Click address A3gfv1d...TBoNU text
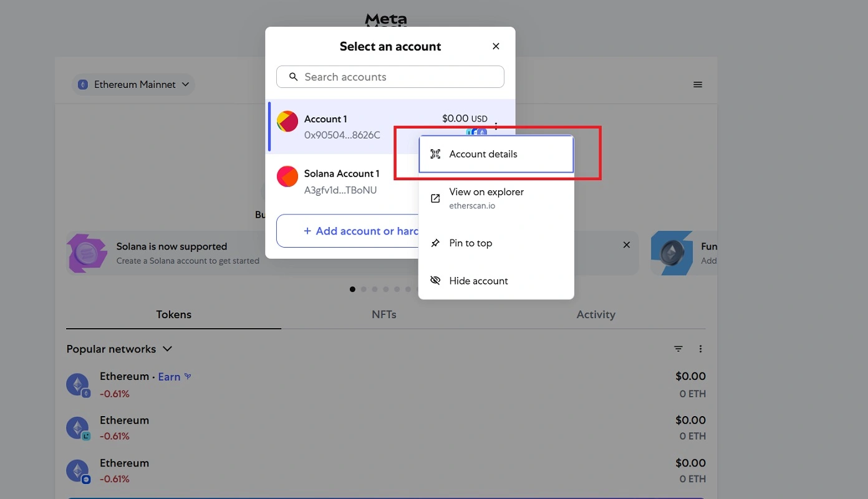 tap(340, 190)
